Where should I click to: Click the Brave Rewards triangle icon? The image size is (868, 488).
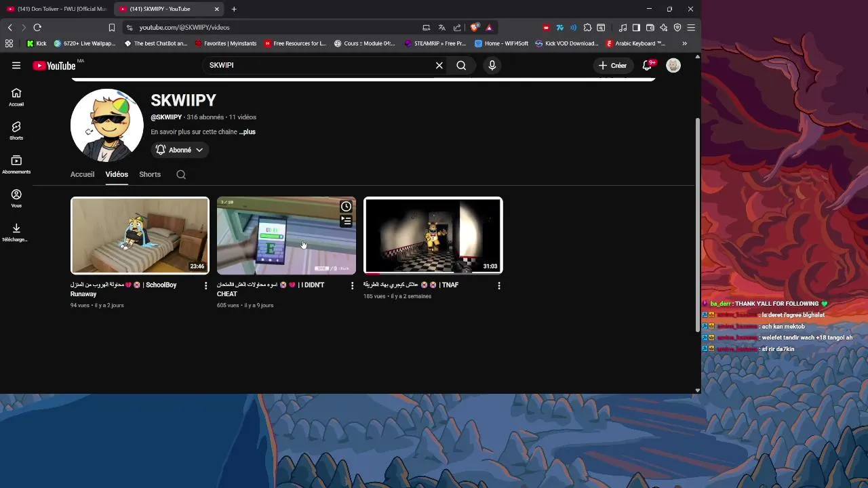pyautogui.click(x=489, y=27)
